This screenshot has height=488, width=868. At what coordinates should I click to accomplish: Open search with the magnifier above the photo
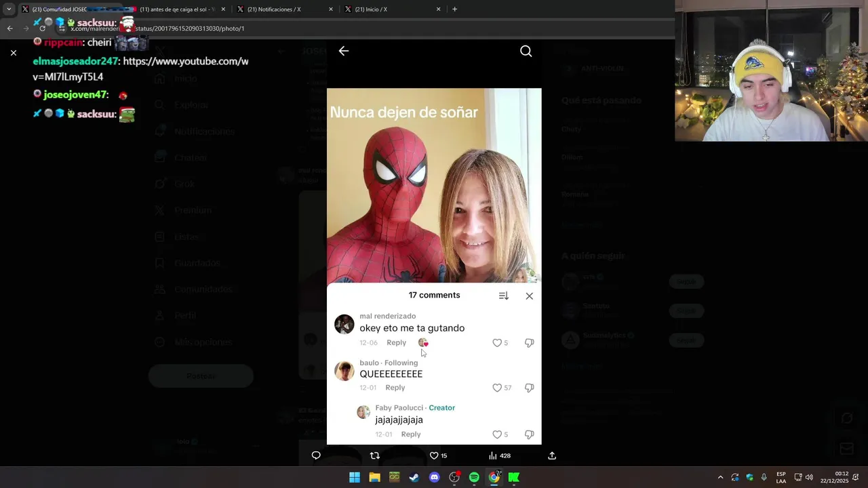point(526,52)
